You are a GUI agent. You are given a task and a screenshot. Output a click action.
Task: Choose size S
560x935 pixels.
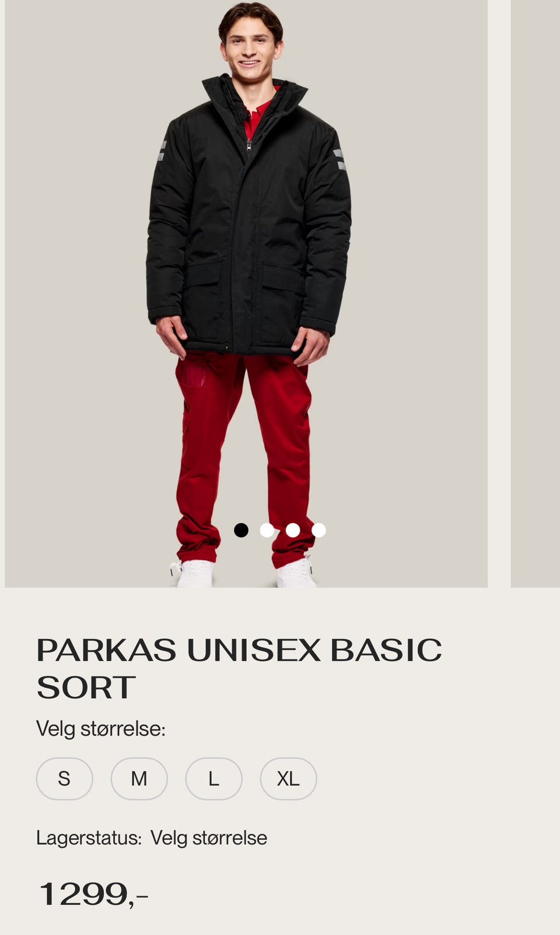(x=64, y=779)
